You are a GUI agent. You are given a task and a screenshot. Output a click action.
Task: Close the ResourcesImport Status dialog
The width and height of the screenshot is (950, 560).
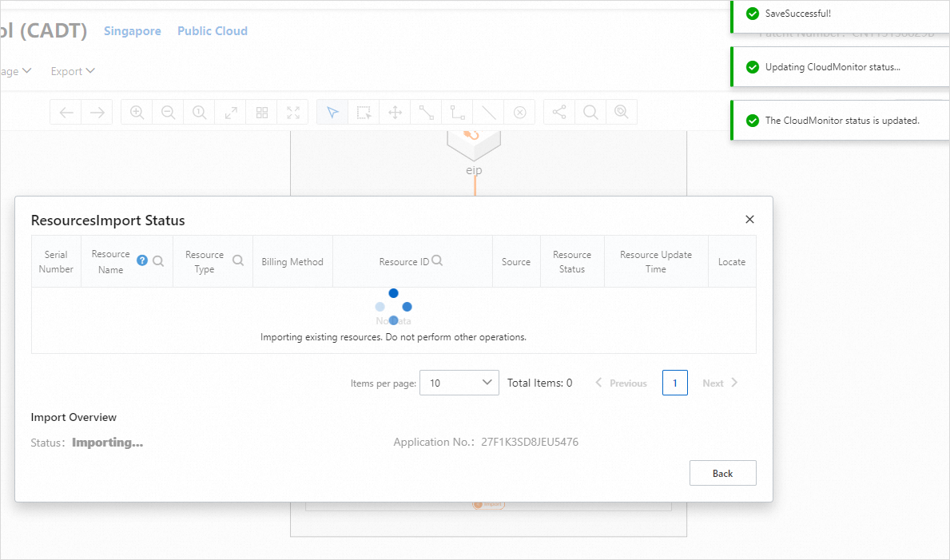(x=749, y=220)
